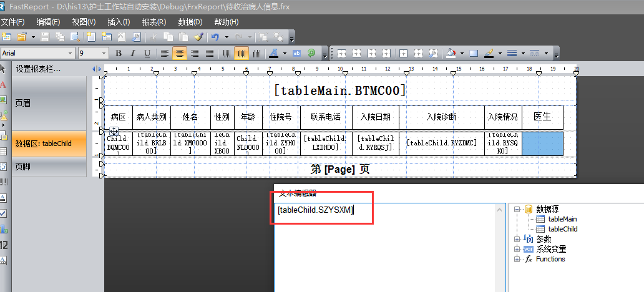The width and height of the screenshot is (644, 292).
Task: Expand the Functions tree node
Action: [517, 259]
